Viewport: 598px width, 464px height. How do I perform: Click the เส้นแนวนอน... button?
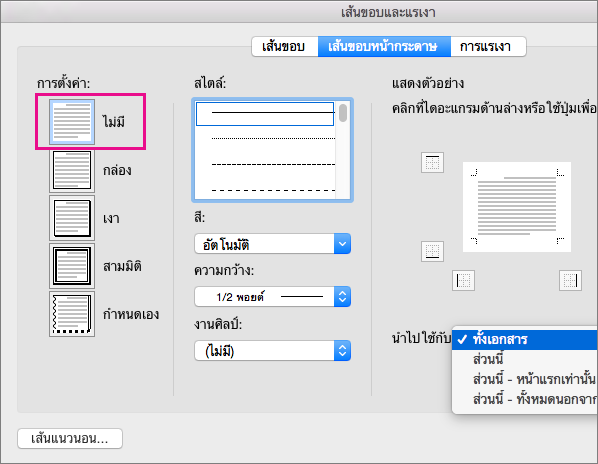(70, 438)
